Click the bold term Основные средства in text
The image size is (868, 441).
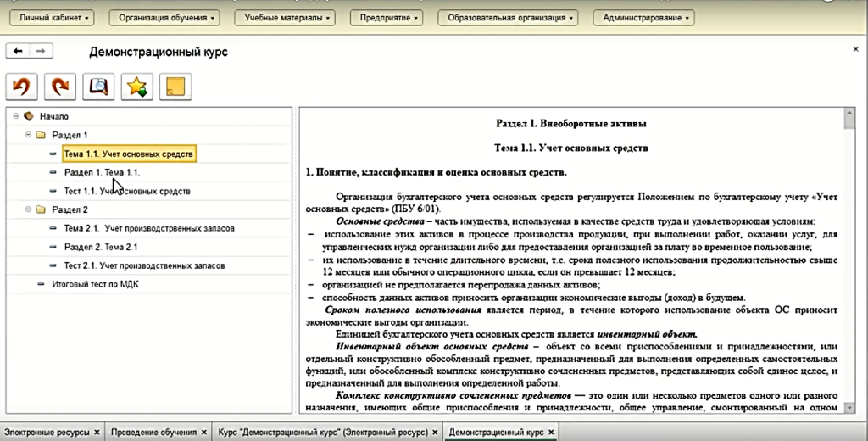(381, 221)
